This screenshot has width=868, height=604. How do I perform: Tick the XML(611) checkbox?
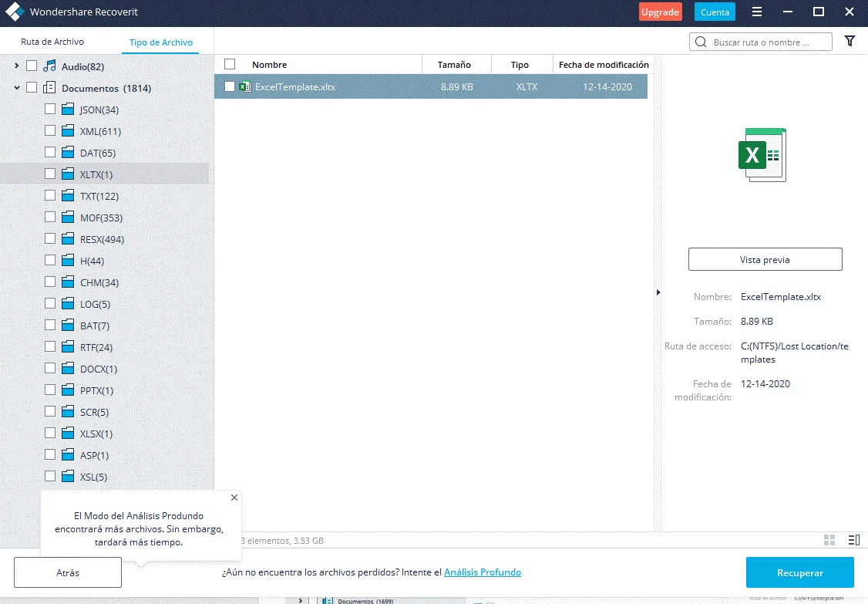tap(50, 130)
